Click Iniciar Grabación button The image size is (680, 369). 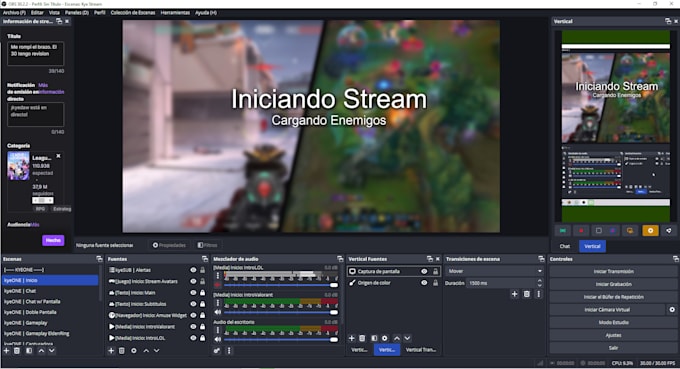click(x=613, y=284)
